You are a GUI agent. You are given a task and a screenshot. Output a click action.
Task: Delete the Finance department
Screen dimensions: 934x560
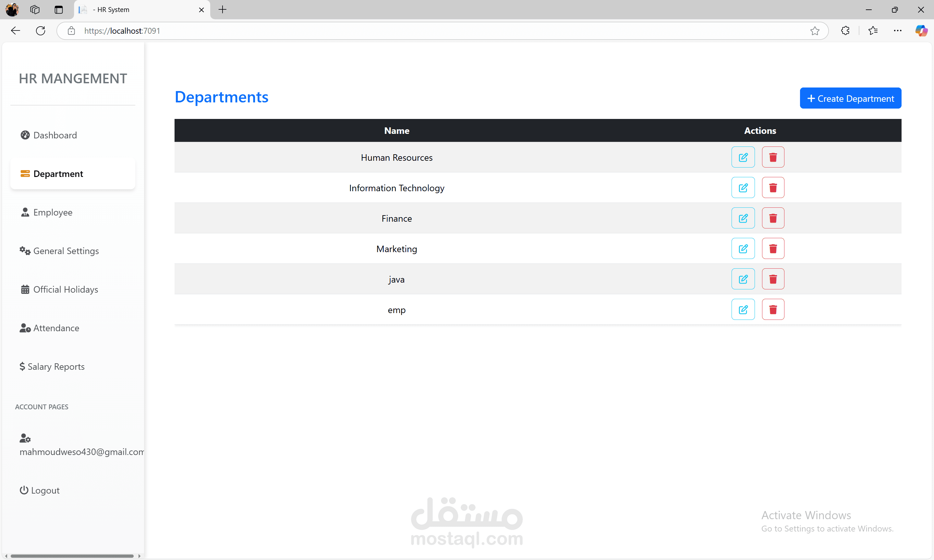(x=773, y=218)
